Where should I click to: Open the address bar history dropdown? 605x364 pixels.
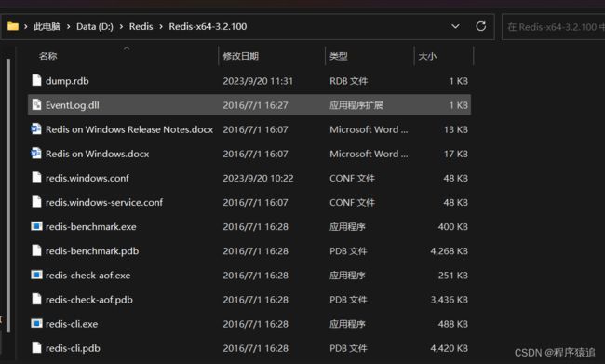point(455,26)
